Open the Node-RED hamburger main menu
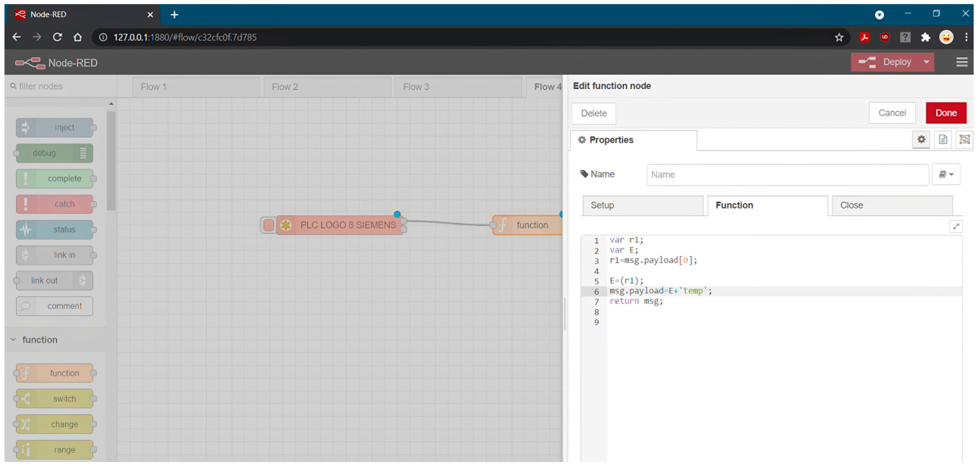980x468 pixels. point(961,62)
